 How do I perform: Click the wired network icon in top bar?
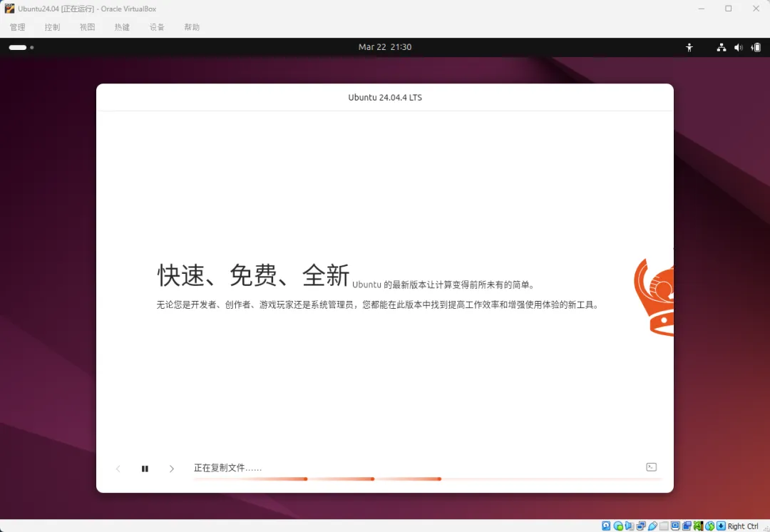722,47
